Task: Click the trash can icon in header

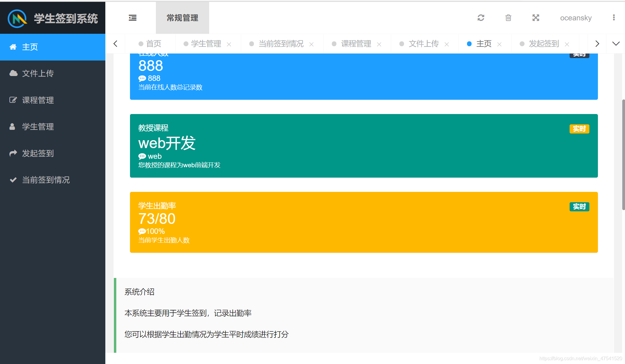Action: tap(508, 18)
